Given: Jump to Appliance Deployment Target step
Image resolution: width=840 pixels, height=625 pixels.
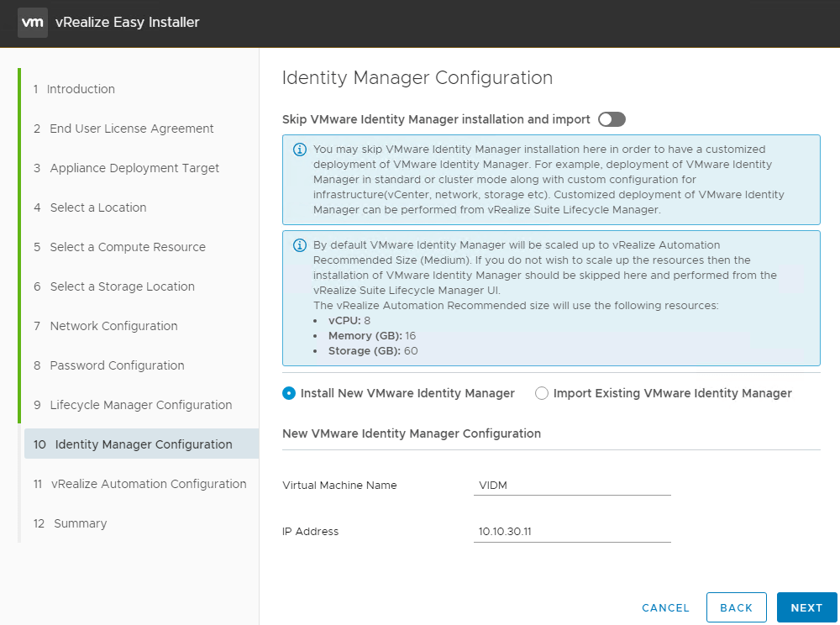Looking at the screenshot, I should pyautogui.click(x=134, y=168).
